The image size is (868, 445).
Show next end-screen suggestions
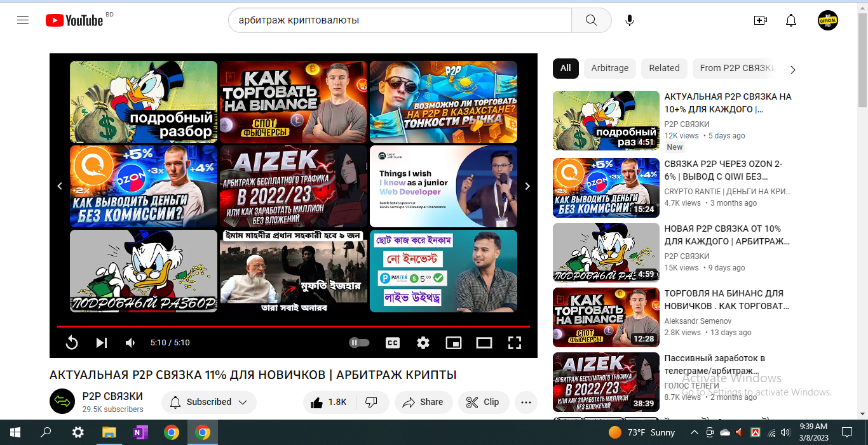[x=527, y=186]
